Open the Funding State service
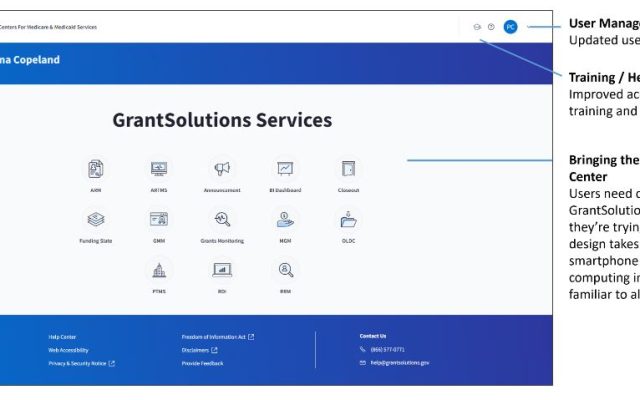 (96, 219)
